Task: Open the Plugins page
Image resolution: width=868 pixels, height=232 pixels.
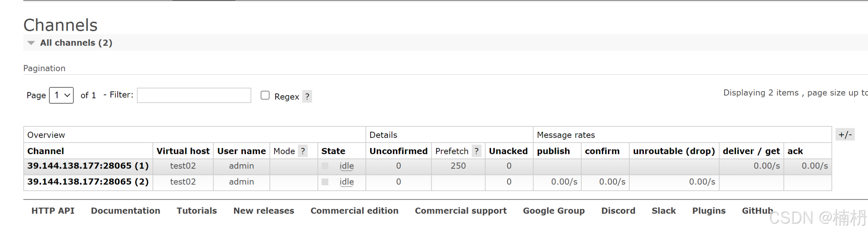Action: pos(709,211)
